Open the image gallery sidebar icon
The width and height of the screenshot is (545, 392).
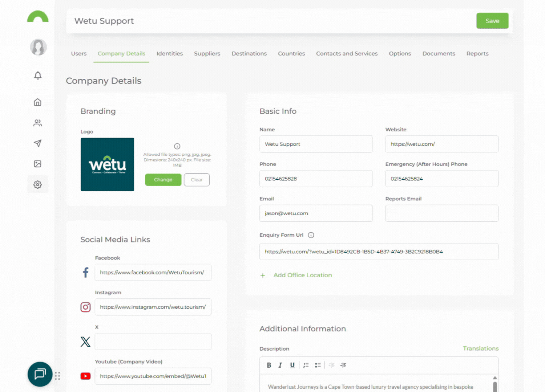click(x=38, y=164)
